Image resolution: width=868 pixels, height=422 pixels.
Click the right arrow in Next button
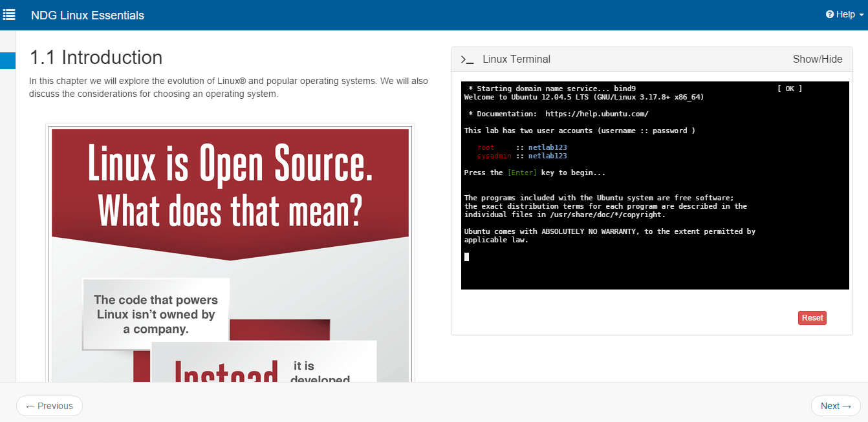point(847,406)
